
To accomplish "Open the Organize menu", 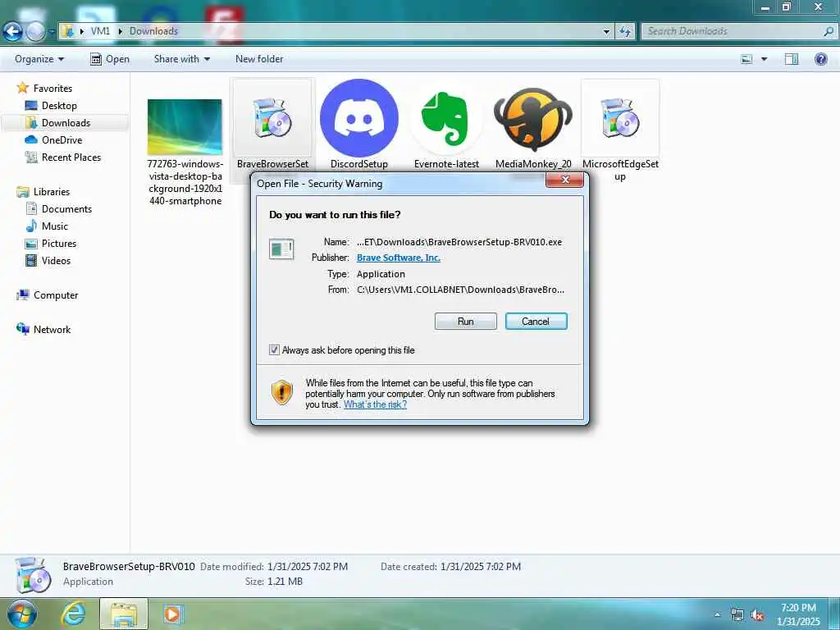I will (x=39, y=59).
